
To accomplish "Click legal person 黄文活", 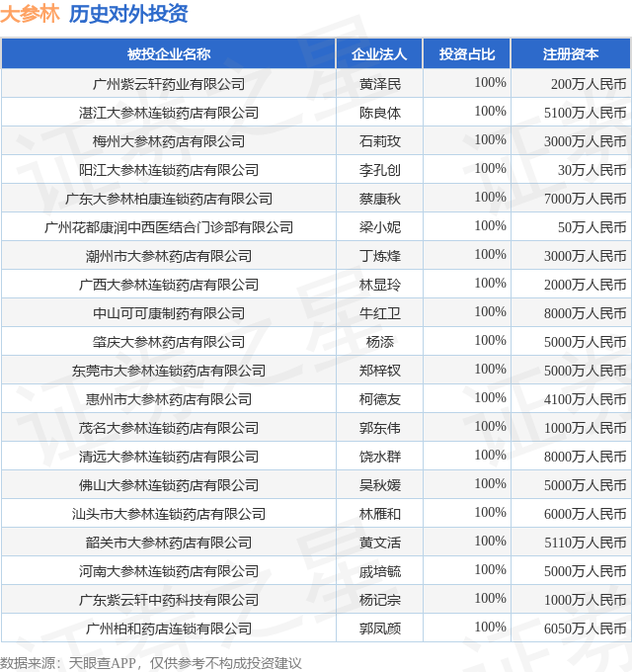I will click(x=380, y=543).
